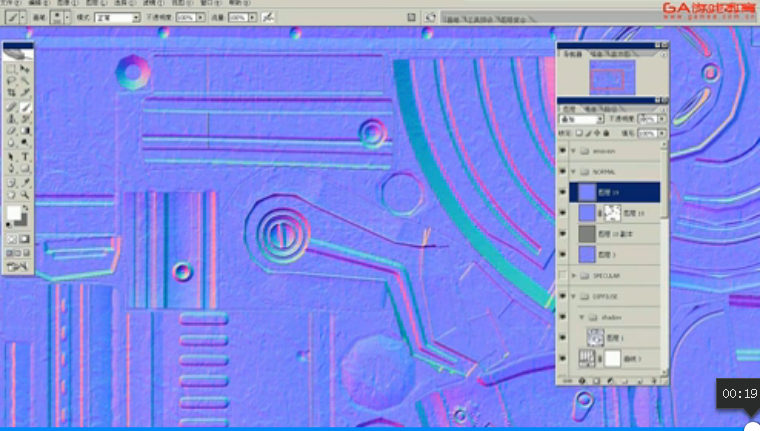Screen dimensions: 760x431
Task: Open the layer blend mode dropdown
Action: (x=581, y=119)
